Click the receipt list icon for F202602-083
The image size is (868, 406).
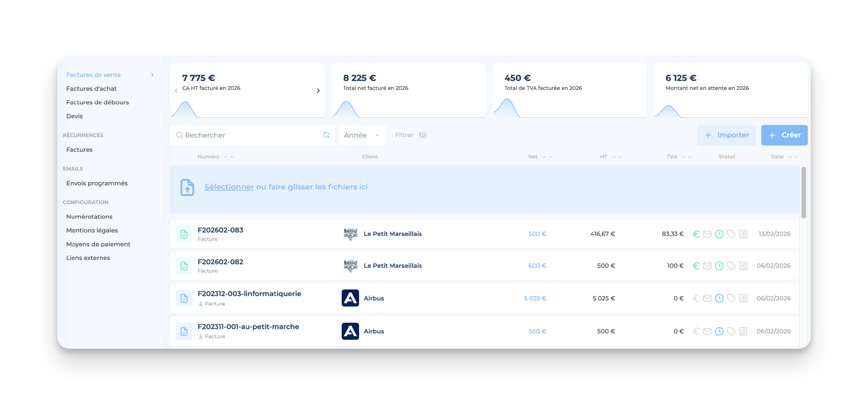743,234
